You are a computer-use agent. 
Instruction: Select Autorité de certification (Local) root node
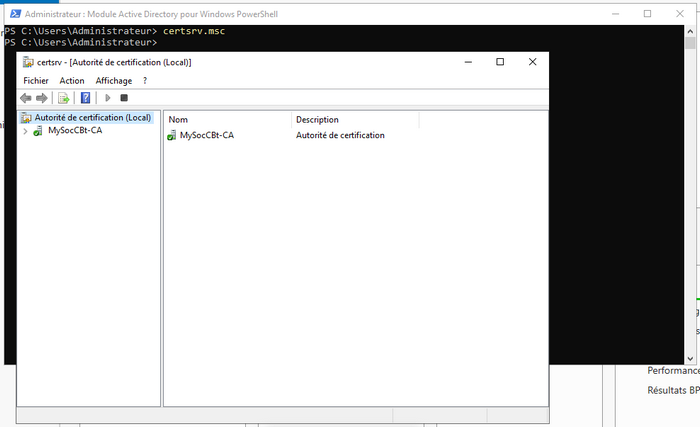tap(92, 118)
